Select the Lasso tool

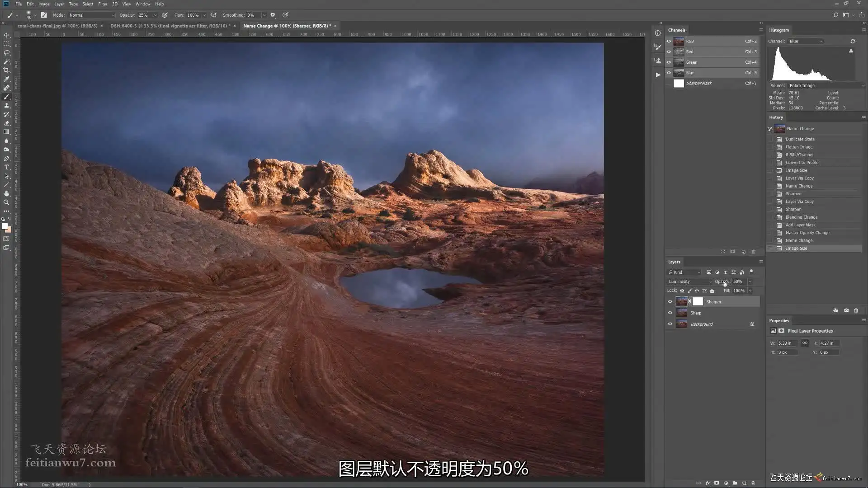coord(6,52)
